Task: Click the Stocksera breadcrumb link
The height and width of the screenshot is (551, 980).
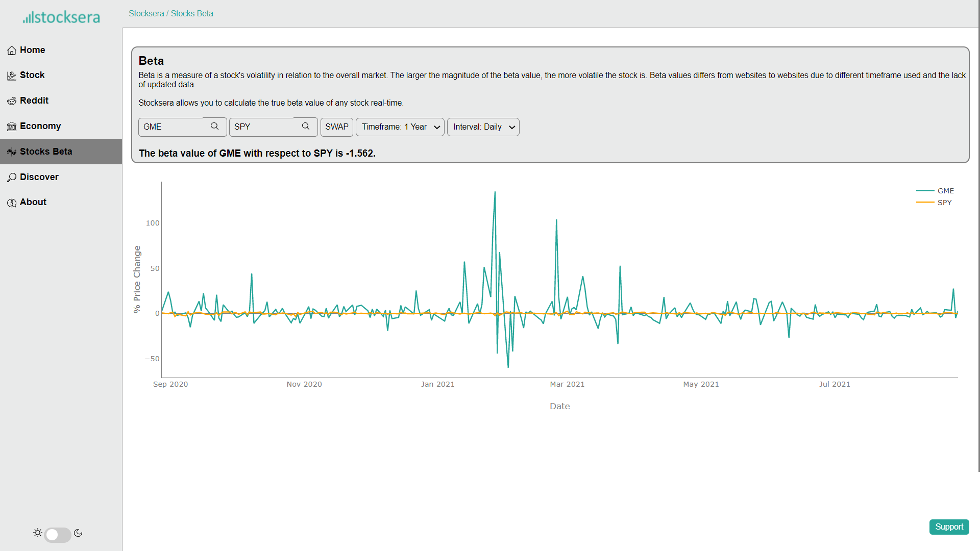Action: [x=146, y=14]
